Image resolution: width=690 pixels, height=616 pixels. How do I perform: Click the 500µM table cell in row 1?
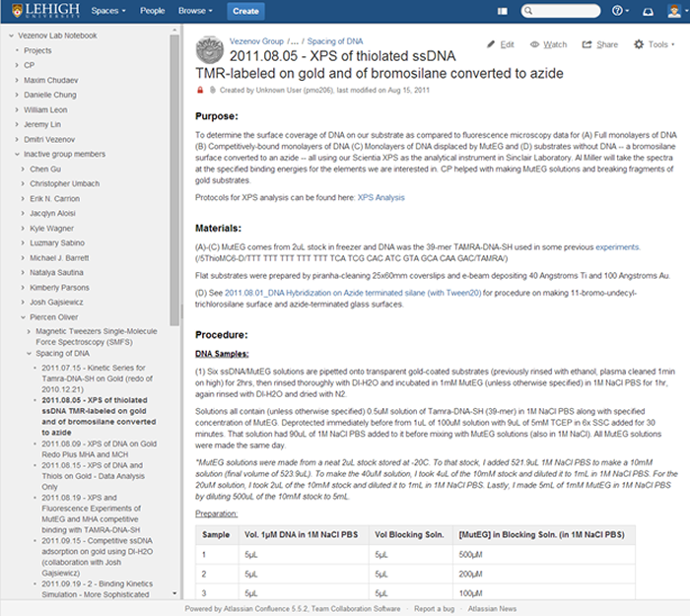click(x=543, y=555)
